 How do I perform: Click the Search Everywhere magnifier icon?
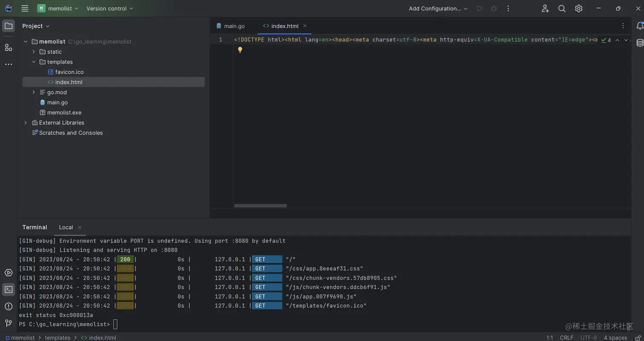tap(562, 9)
